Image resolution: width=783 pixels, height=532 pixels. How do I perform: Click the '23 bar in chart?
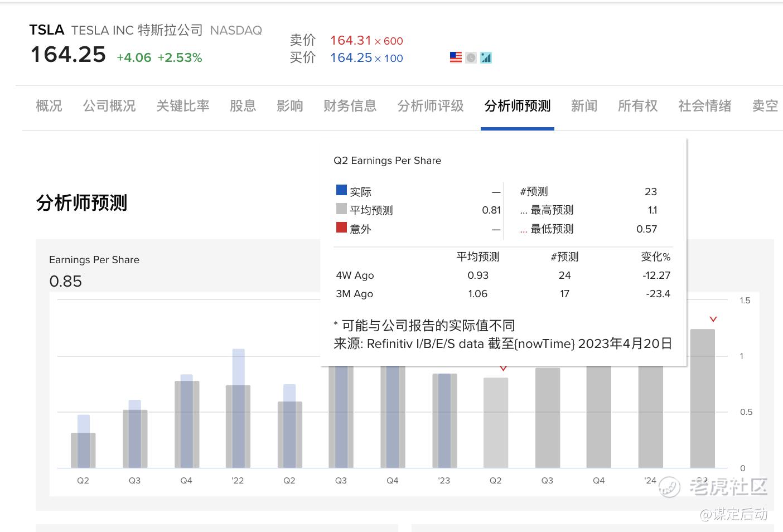pos(444,421)
